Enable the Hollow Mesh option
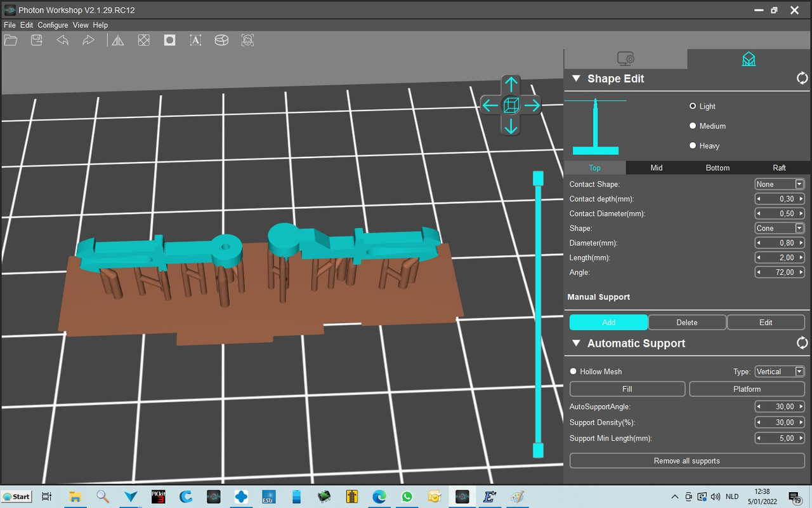The height and width of the screenshot is (508, 812). coord(573,371)
